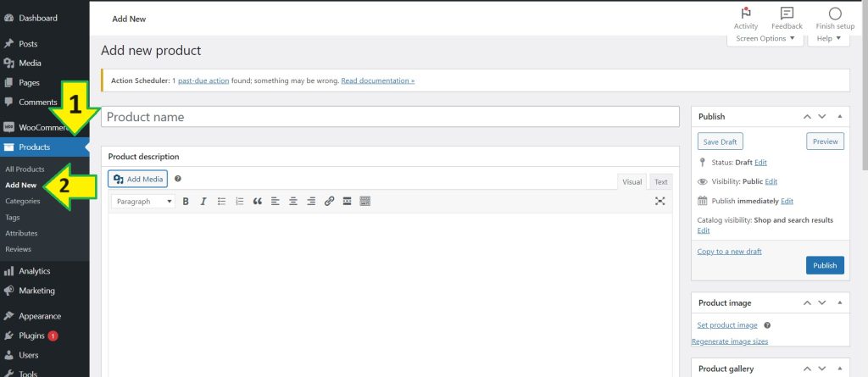This screenshot has width=868, height=377.
Task: Collapse the Product image panel
Action: point(840,302)
